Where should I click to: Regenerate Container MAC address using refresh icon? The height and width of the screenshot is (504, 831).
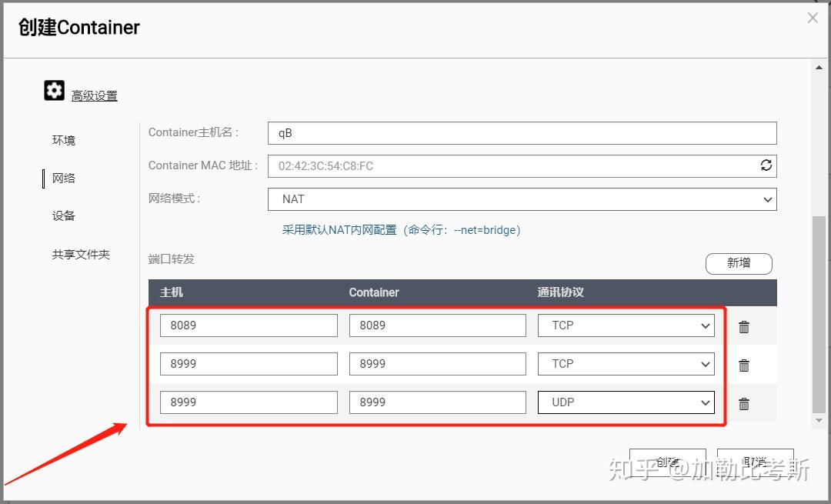pos(766,165)
